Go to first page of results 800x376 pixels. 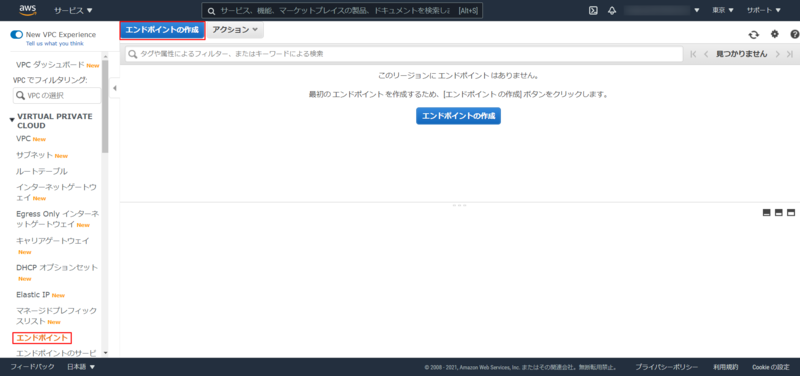point(693,54)
